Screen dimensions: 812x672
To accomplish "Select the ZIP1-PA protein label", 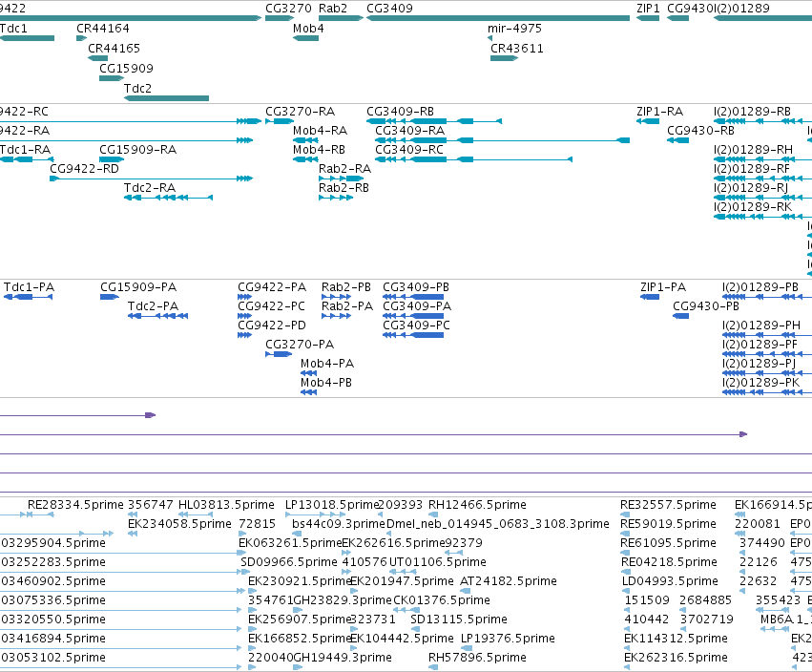I will 663,287.
